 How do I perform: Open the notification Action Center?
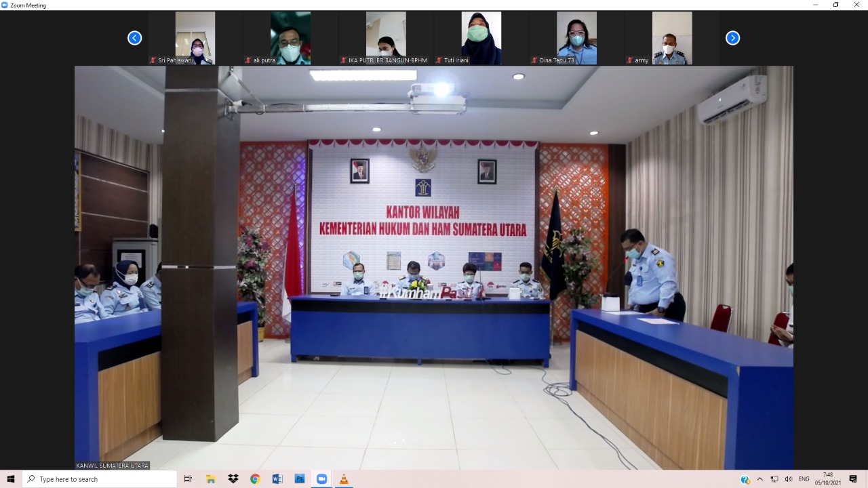(853, 479)
